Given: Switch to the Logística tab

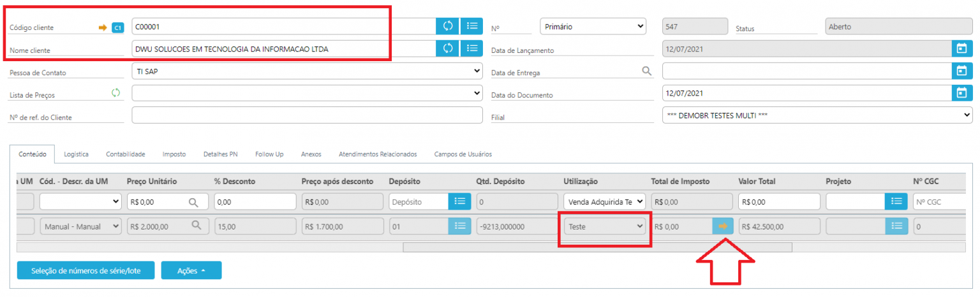Looking at the screenshot, I should pos(76,154).
